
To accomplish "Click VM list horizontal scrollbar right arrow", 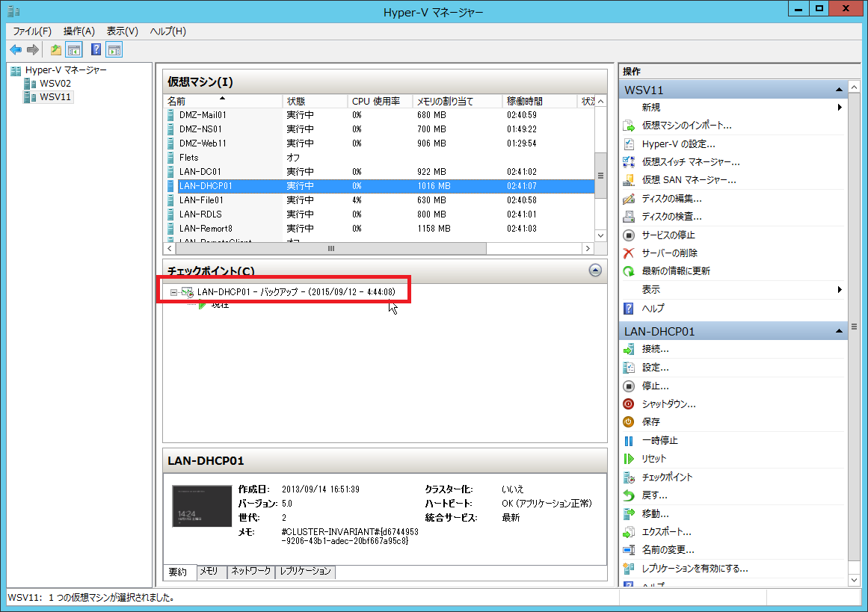I will coord(588,248).
